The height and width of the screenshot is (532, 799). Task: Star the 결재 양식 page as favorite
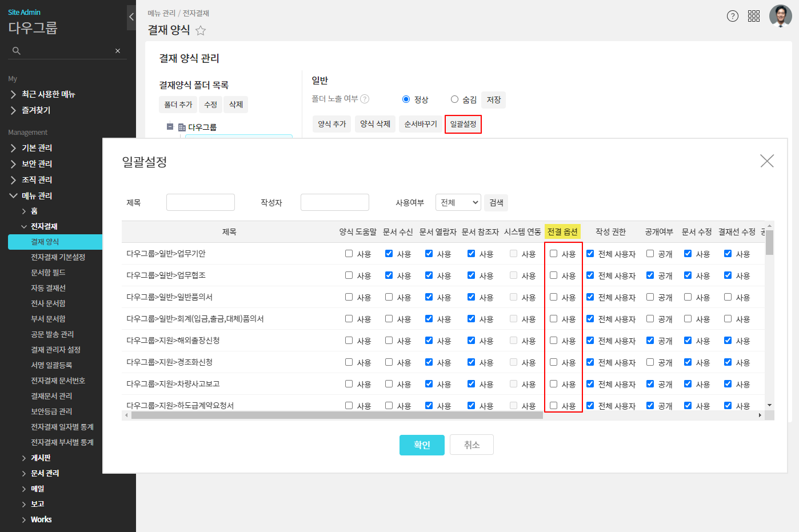(201, 30)
